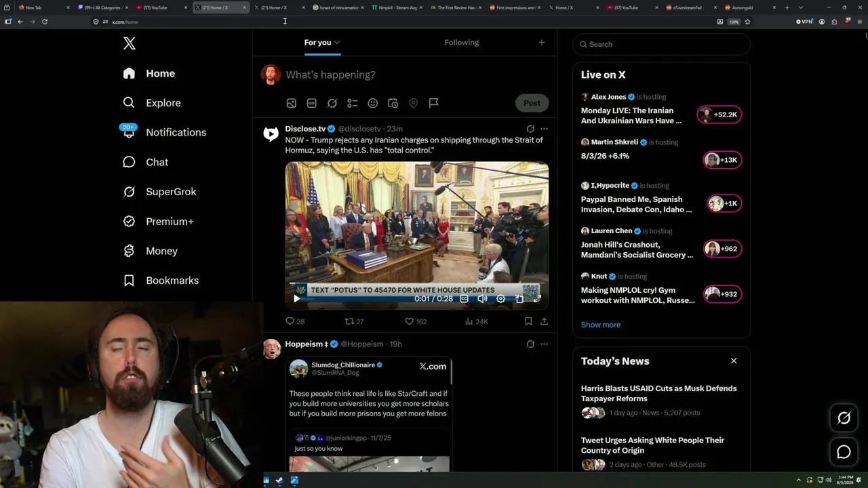Bookmark the Disclose.tv post
The width and height of the screenshot is (868, 488).
(528, 321)
